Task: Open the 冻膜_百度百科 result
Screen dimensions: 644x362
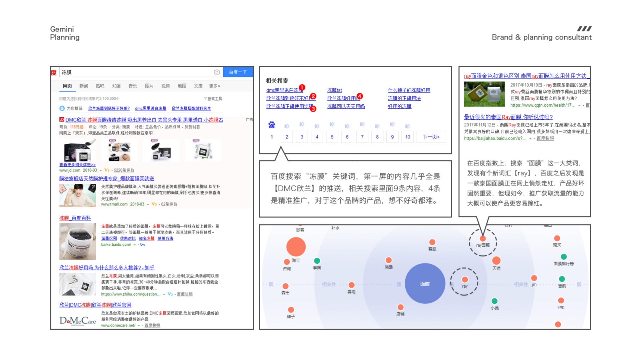Action: 75,218
